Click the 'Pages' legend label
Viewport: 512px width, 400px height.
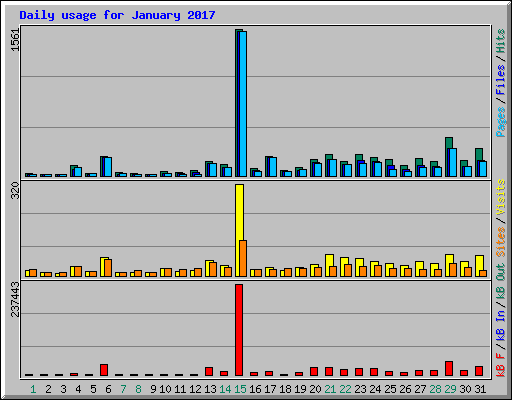click(501, 122)
